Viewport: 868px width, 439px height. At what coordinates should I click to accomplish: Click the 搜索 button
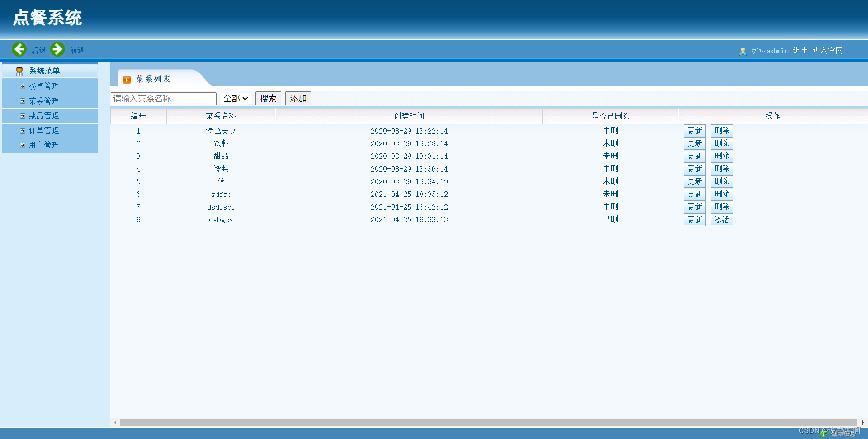pos(268,98)
